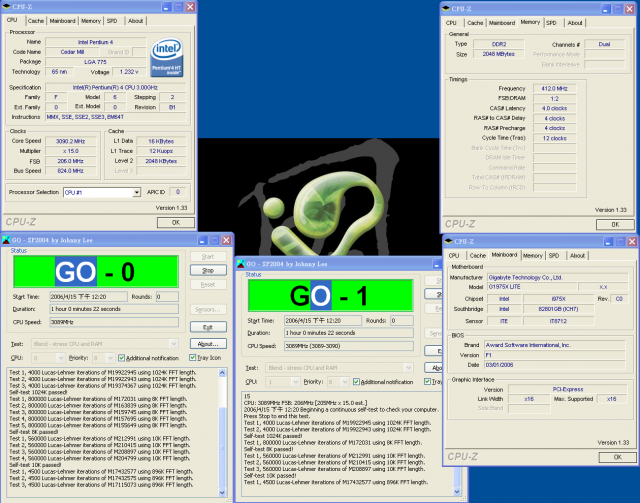Click the green GO - 0 status banner

tap(96, 272)
